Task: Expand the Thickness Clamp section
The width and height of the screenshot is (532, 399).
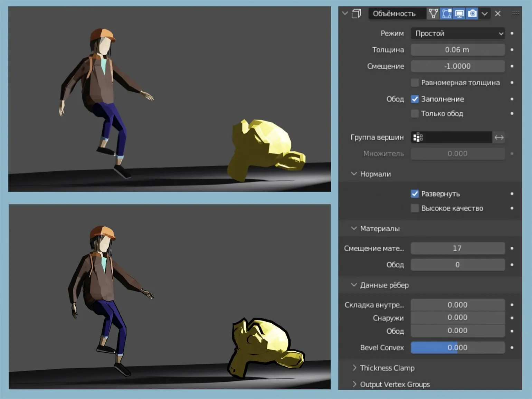Action: pyautogui.click(x=387, y=368)
